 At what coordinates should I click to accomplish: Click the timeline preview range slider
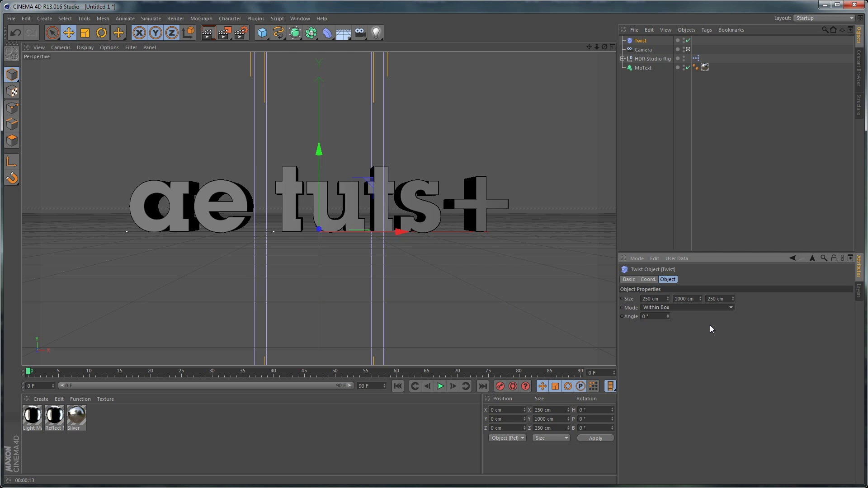point(206,386)
